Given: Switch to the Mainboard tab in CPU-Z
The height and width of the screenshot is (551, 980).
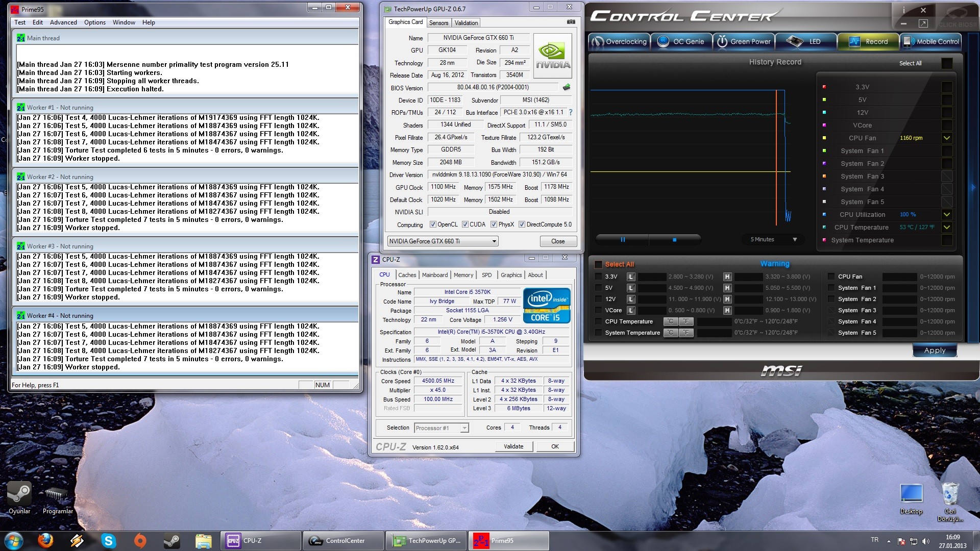Looking at the screenshot, I should click(x=434, y=275).
